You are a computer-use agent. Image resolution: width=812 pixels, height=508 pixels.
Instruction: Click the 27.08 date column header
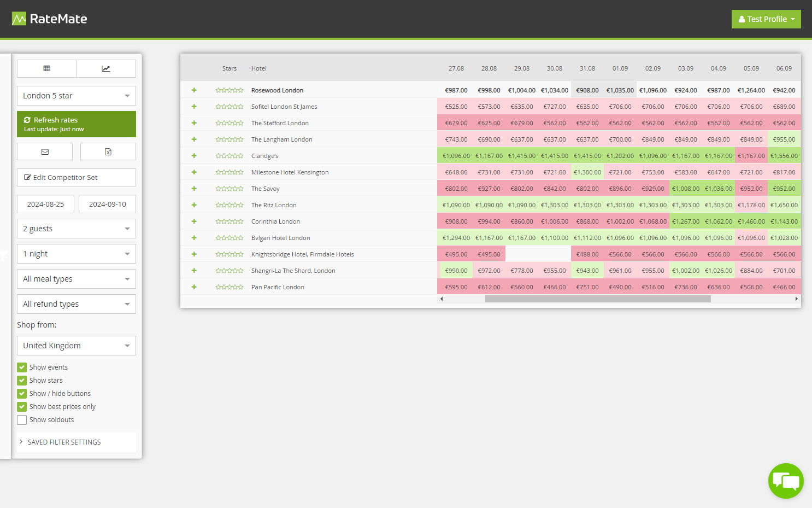[x=456, y=68]
